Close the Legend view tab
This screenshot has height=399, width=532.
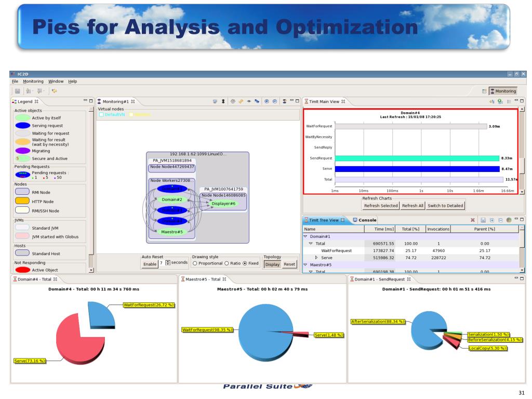tap(36, 101)
